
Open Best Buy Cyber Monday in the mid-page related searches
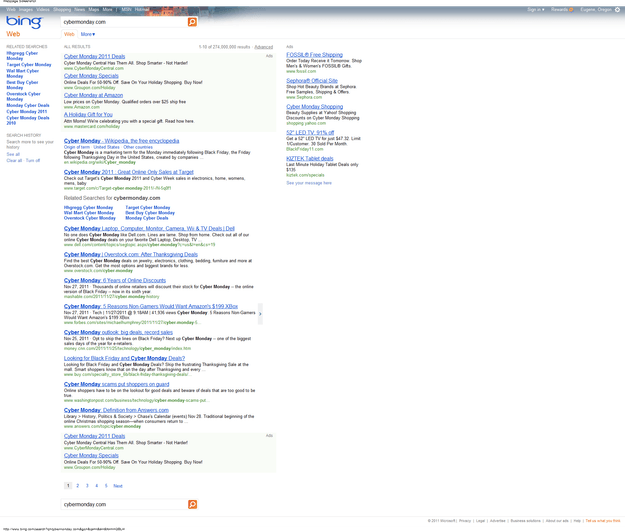pyautogui.click(x=150, y=213)
